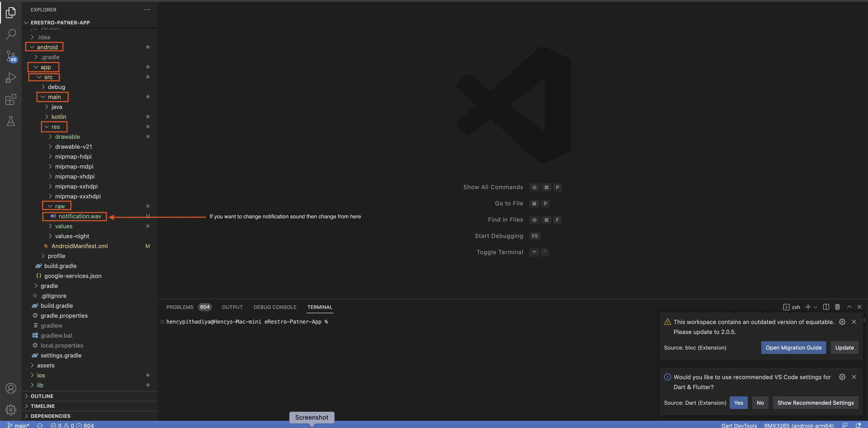Click the notifications bell in status bar
This screenshot has height=428, width=868.
[858, 425]
